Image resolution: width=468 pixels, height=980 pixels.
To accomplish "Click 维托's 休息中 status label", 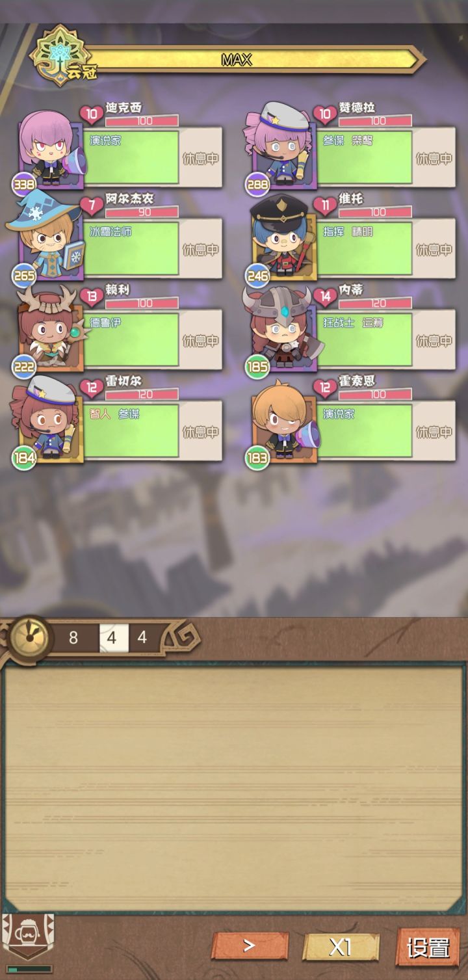I will pos(434,249).
